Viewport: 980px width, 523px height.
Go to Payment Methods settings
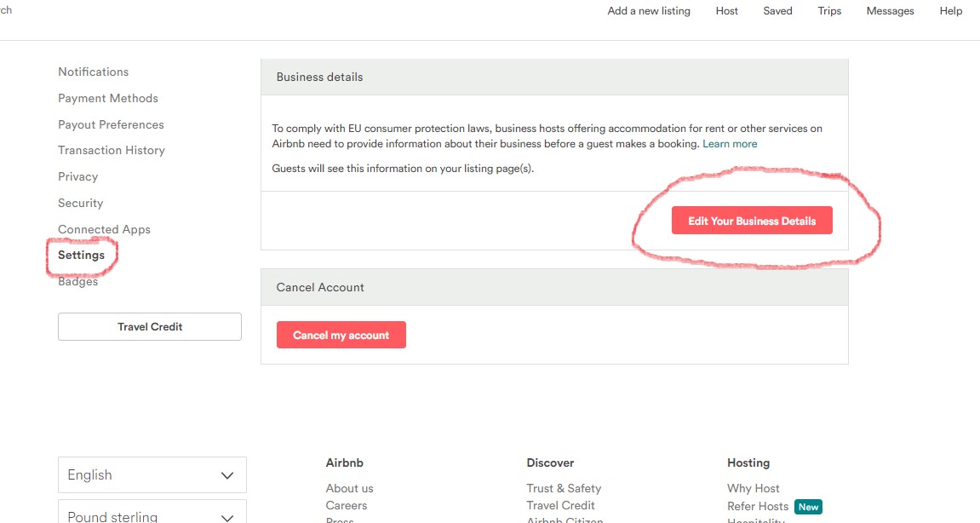tap(108, 99)
